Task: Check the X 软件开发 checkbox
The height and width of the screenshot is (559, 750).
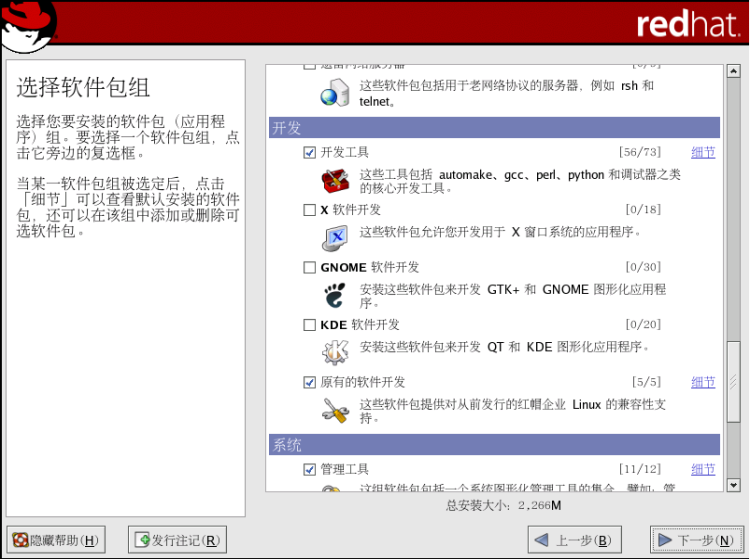Action: tap(309, 210)
